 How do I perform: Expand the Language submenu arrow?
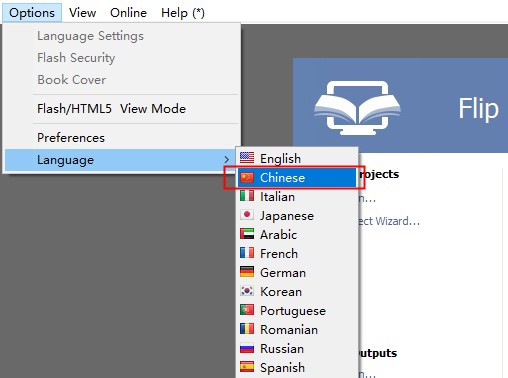pos(226,160)
